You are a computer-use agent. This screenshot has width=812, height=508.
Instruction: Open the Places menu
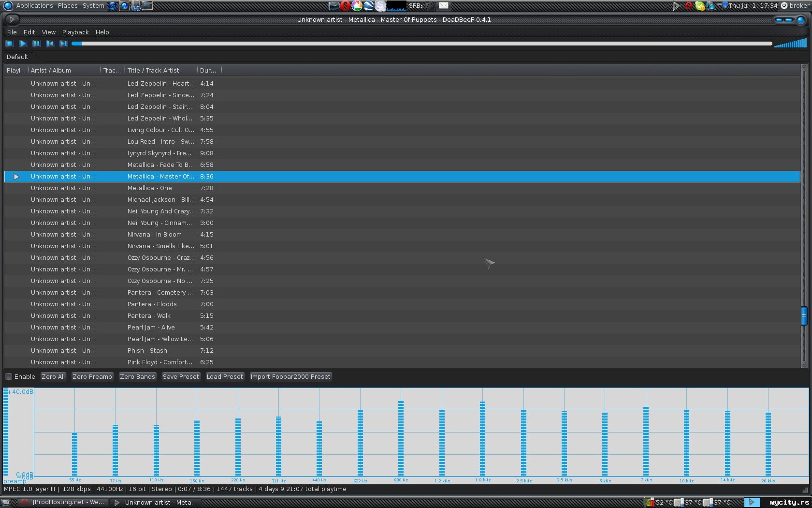[68, 6]
